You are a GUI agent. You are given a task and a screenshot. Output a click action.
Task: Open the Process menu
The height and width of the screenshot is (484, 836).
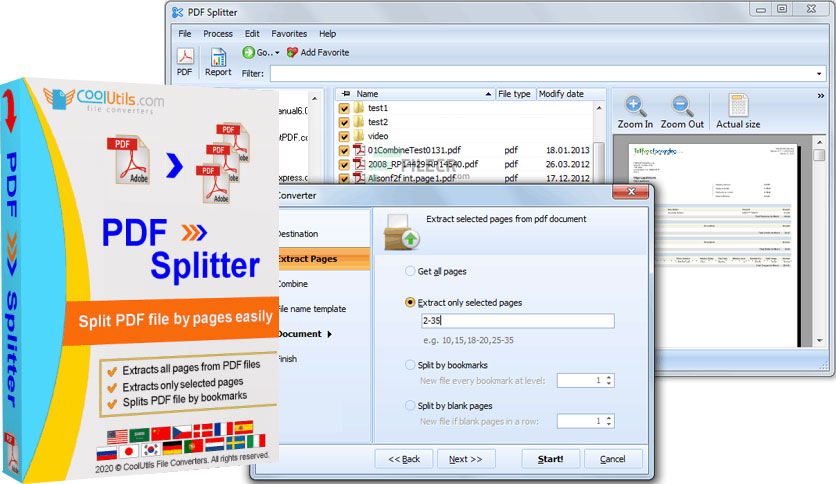click(x=218, y=33)
